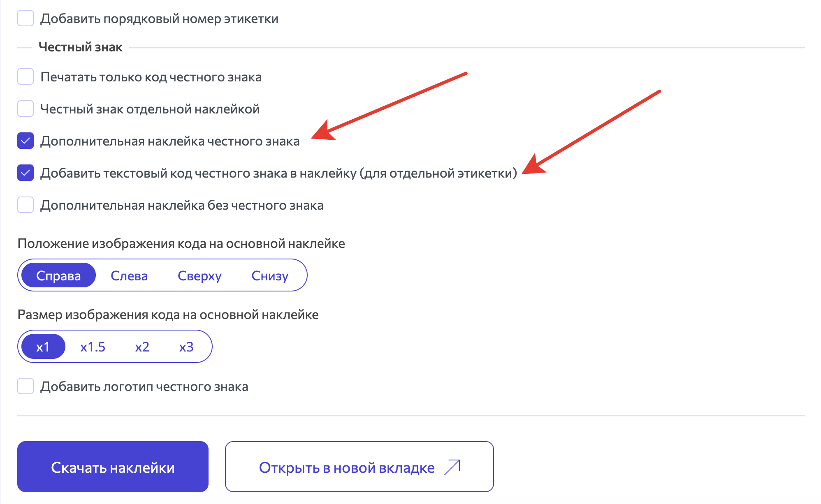Set code image size to x1.5

coord(93,347)
